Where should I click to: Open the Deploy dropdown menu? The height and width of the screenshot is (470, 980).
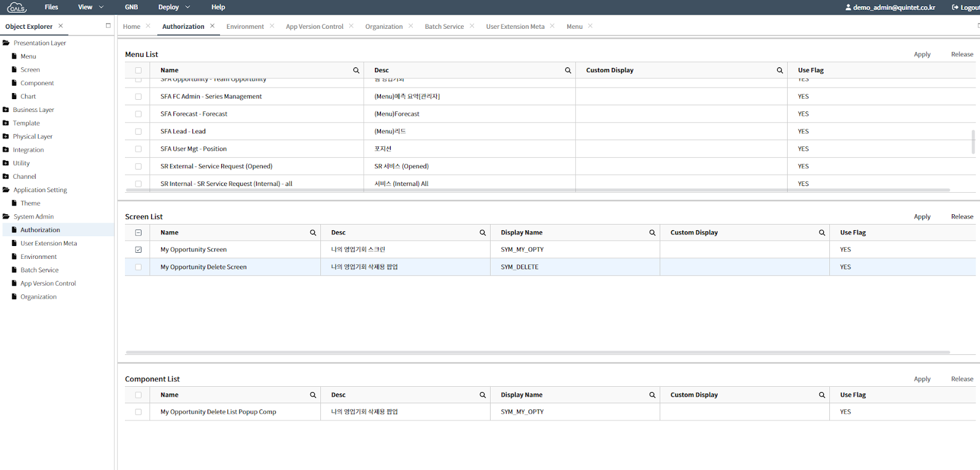point(174,7)
